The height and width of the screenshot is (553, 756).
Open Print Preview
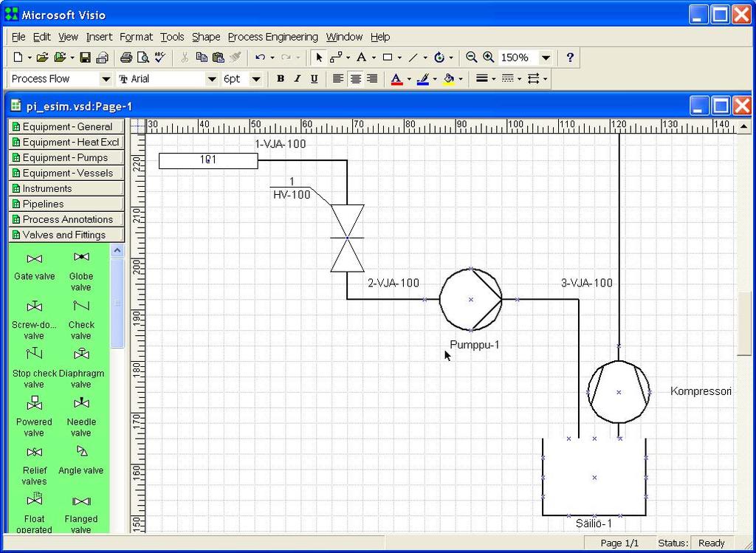point(143,58)
